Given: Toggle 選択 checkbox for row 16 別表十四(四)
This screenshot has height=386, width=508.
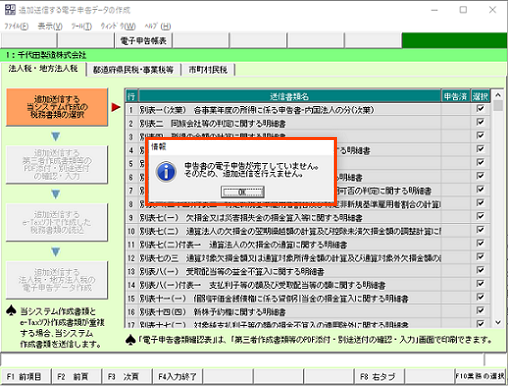Looking at the screenshot, I should [x=480, y=310].
